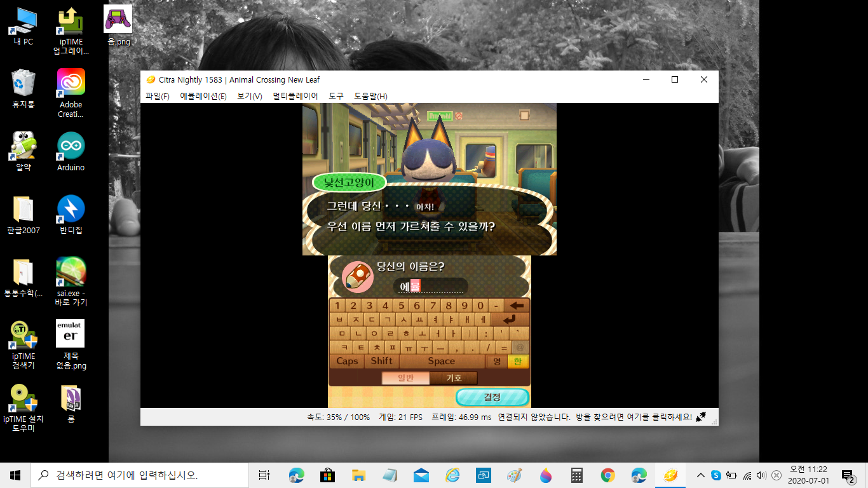Select the 알약 desktop shortcut
Image resolution: width=868 pixels, height=488 pixels.
point(24,152)
